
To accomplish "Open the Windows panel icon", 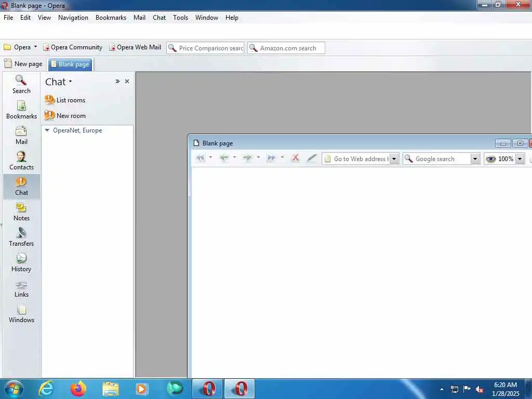I will 21,313.
